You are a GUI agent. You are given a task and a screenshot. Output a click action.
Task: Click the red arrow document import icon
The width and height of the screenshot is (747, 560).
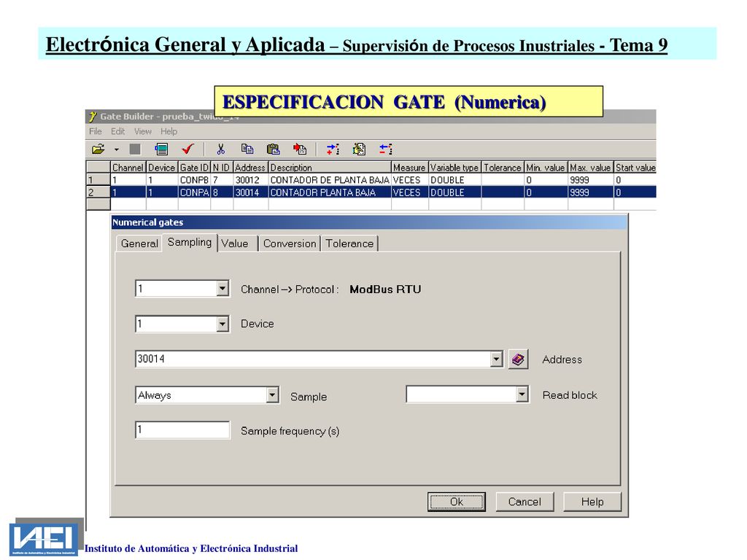300,149
